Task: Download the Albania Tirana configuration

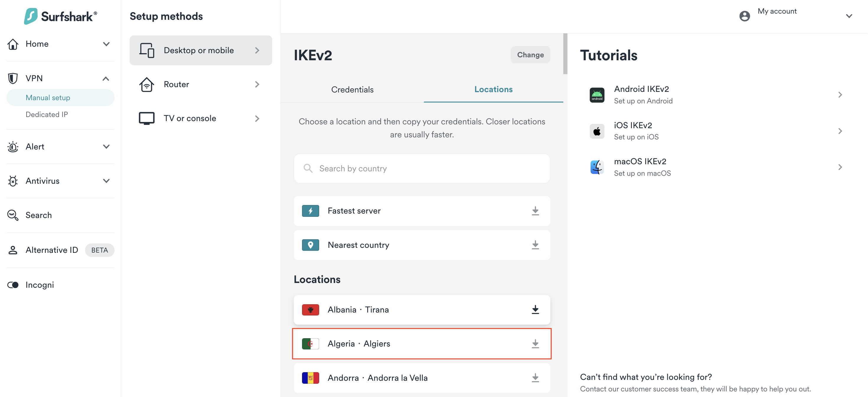Action: 535,310
